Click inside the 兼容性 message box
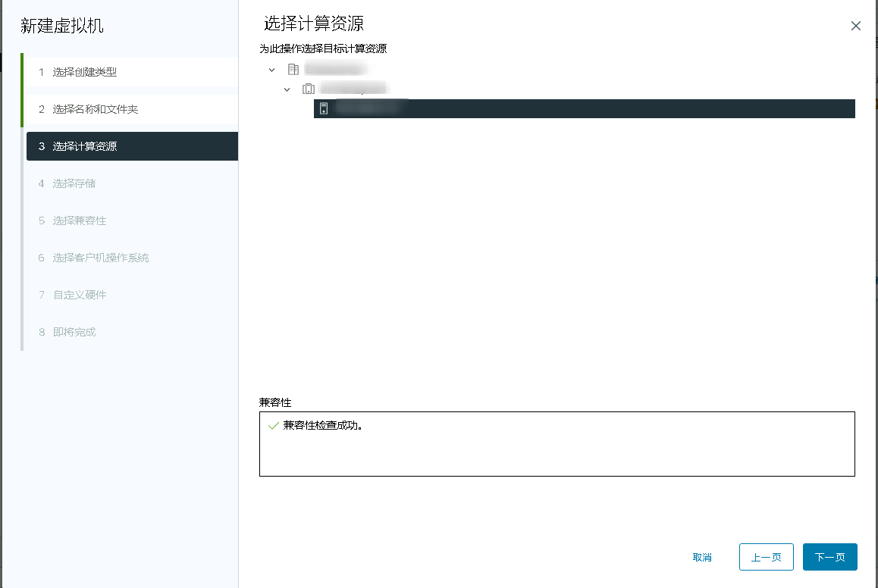878x588 pixels. point(557,452)
